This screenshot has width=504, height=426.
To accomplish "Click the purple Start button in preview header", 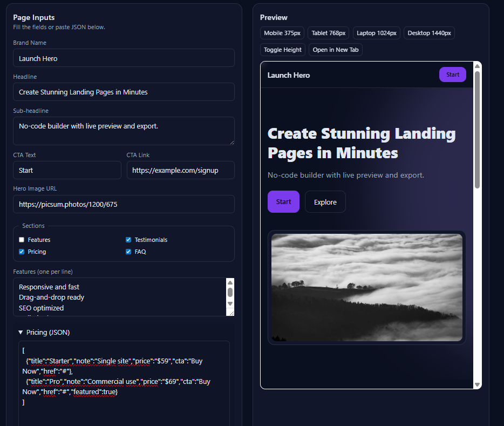I will pyautogui.click(x=452, y=75).
